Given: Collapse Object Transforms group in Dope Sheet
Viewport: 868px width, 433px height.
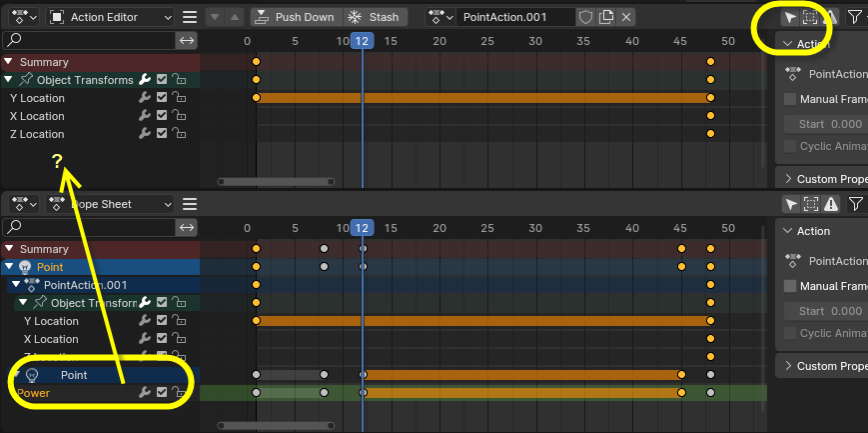Looking at the screenshot, I should point(23,303).
